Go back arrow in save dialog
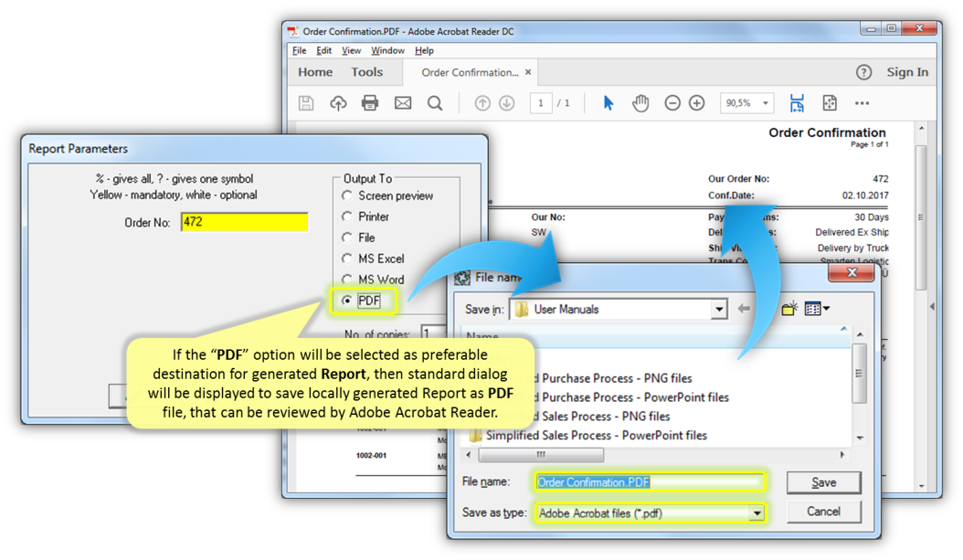Screen dimensions: 963x560 [744, 309]
